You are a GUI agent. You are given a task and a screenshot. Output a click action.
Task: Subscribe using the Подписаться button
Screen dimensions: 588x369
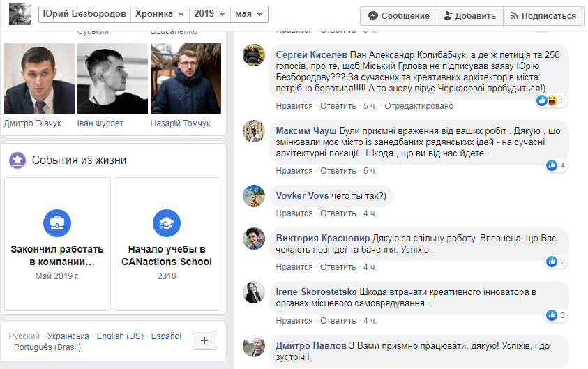pos(543,15)
